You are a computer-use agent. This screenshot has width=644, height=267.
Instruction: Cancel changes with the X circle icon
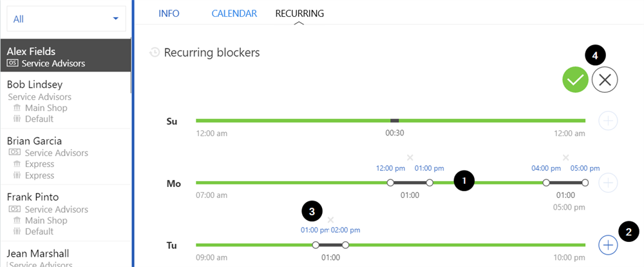point(605,80)
